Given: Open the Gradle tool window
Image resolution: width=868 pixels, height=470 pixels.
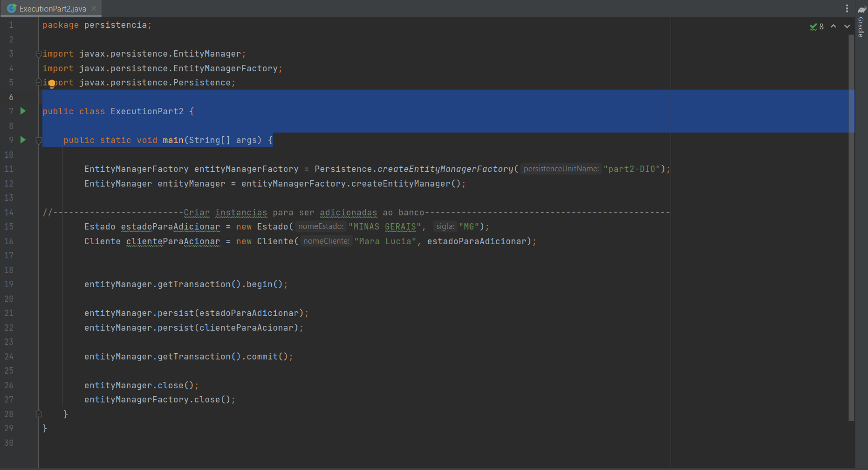Looking at the screenshot, I should tap(861, 21).
